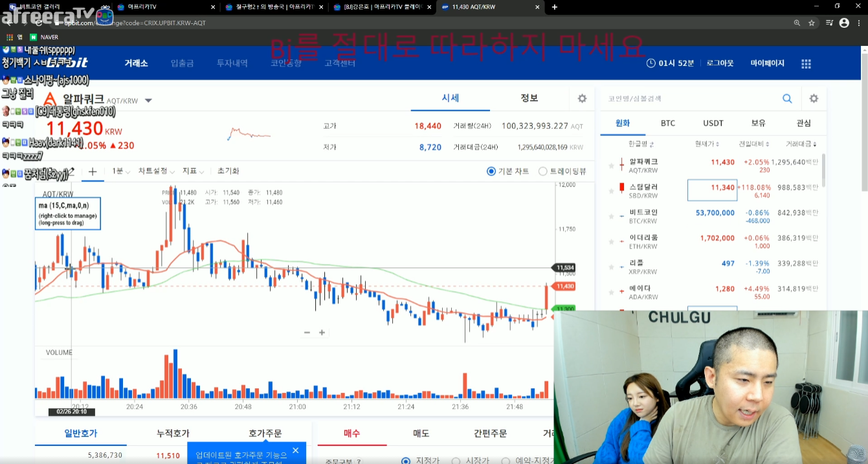
Task: Switch to the 매도 sell tab
Action: pyautogui.click(x=421, y=434)
